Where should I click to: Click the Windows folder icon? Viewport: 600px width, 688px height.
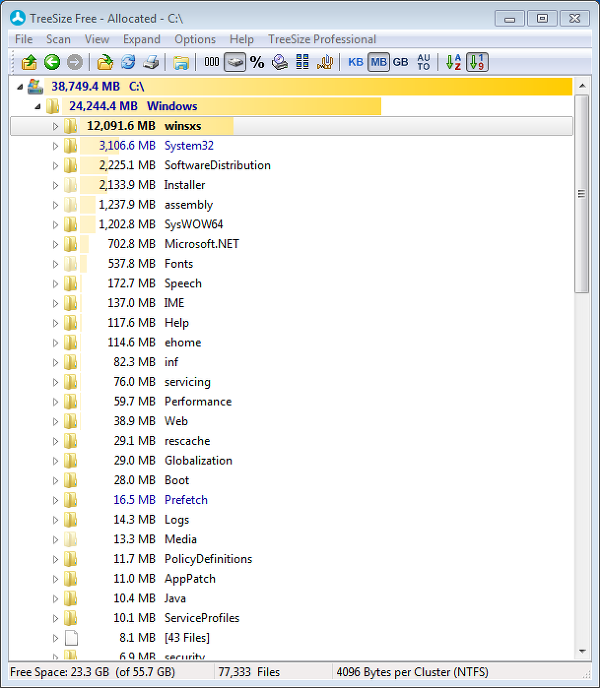point(53,106)
